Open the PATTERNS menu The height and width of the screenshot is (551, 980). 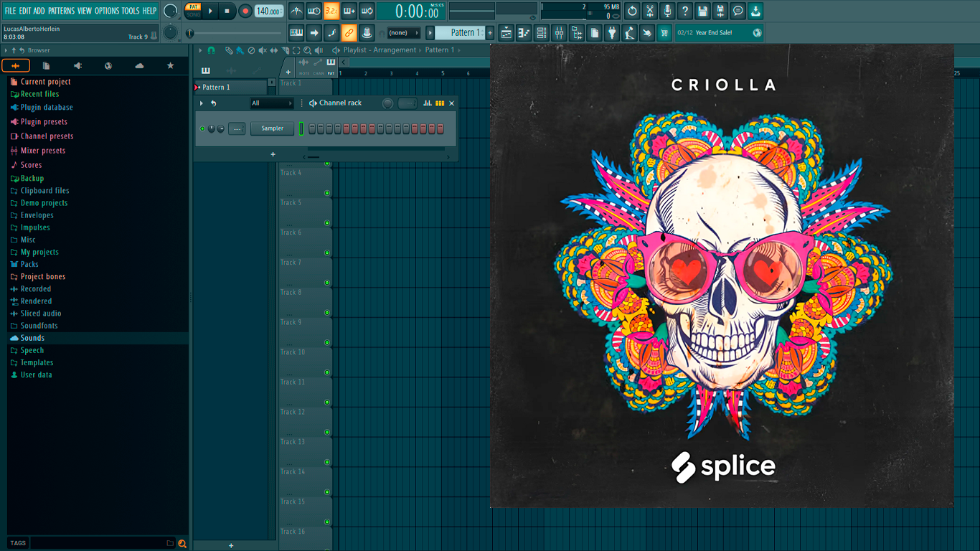pos(61,11)
